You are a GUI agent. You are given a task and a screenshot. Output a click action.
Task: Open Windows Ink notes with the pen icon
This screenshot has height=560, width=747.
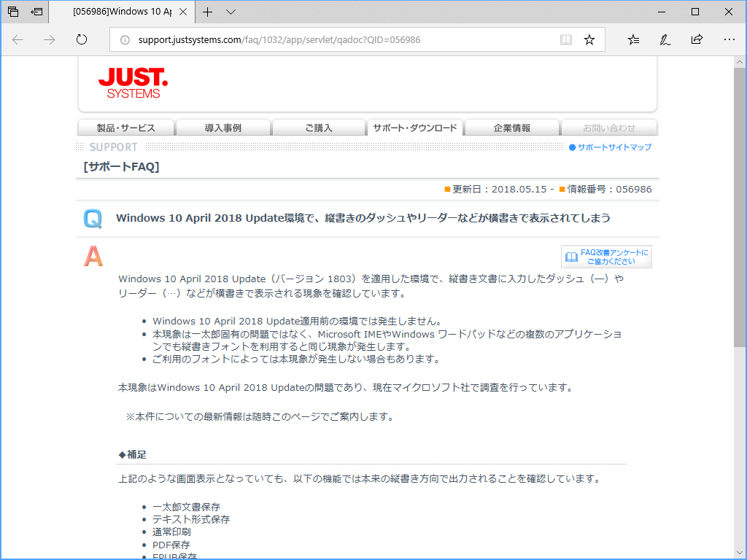pyautogui.click(x=665, y=40)
